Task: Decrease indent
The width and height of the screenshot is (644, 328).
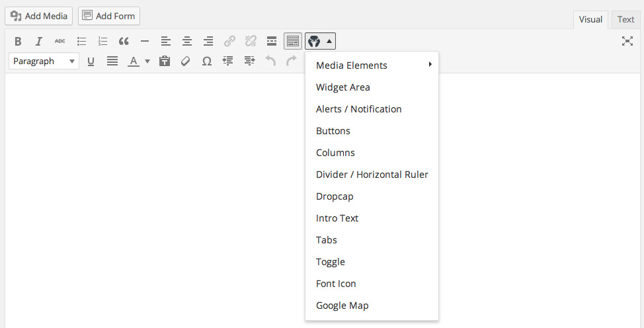Action: (228, 61)
